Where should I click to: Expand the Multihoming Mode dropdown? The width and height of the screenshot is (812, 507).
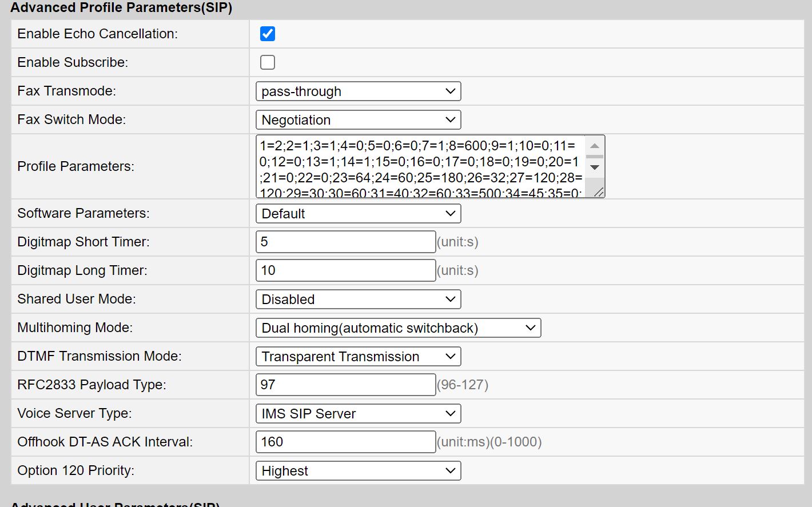pos(398,328)
